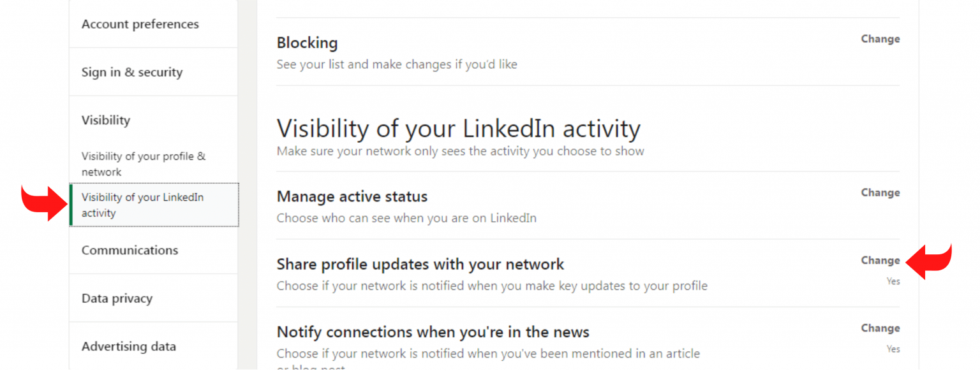This screenshot has width=980, height=371.
Task: Open the Account preferences section
Action: click(140, 24)
